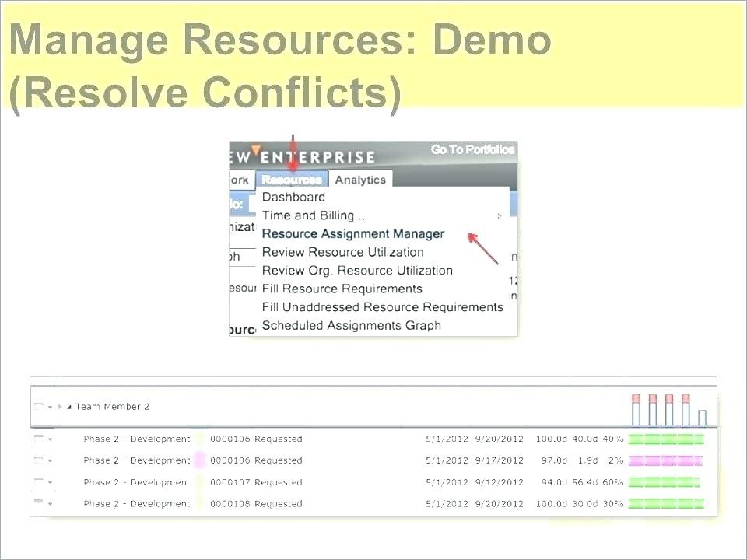Click the pink timeline bar for the 2% row
747x560 pixels.
[665, 460]
